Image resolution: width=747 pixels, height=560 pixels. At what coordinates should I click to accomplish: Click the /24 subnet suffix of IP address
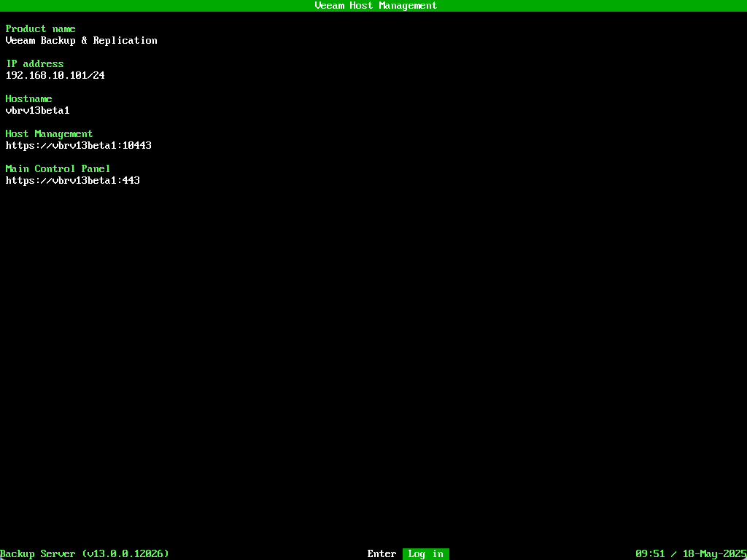click(x=96, y=76)
